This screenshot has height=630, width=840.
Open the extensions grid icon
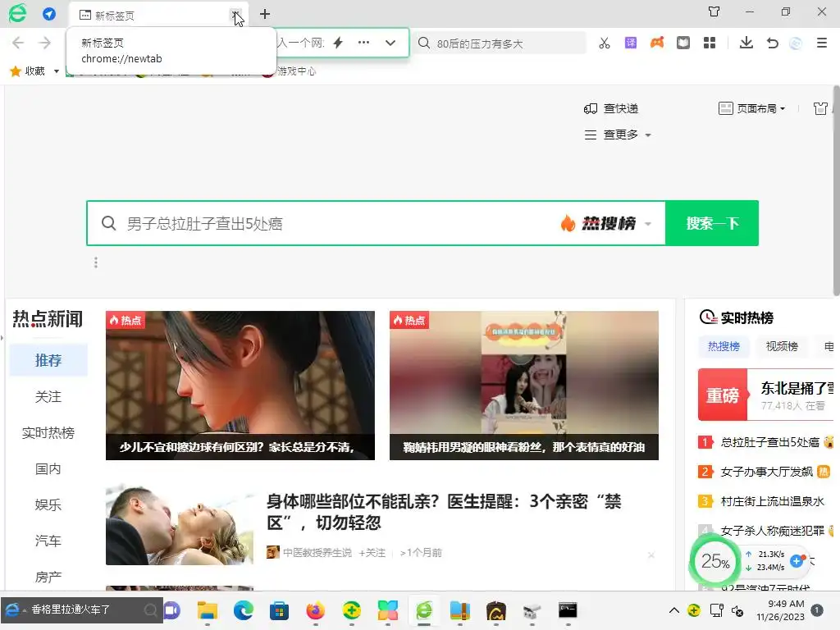click(x=710, y=43)
